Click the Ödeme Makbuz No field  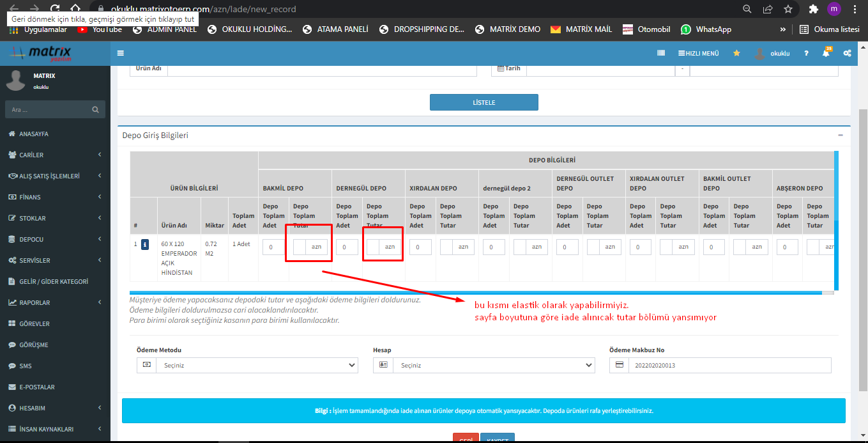[729, 365]
